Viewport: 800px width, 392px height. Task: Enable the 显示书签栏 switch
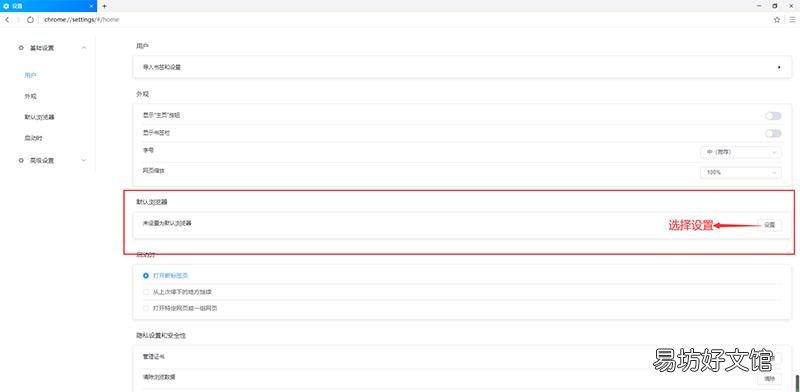tap(772, 133)
